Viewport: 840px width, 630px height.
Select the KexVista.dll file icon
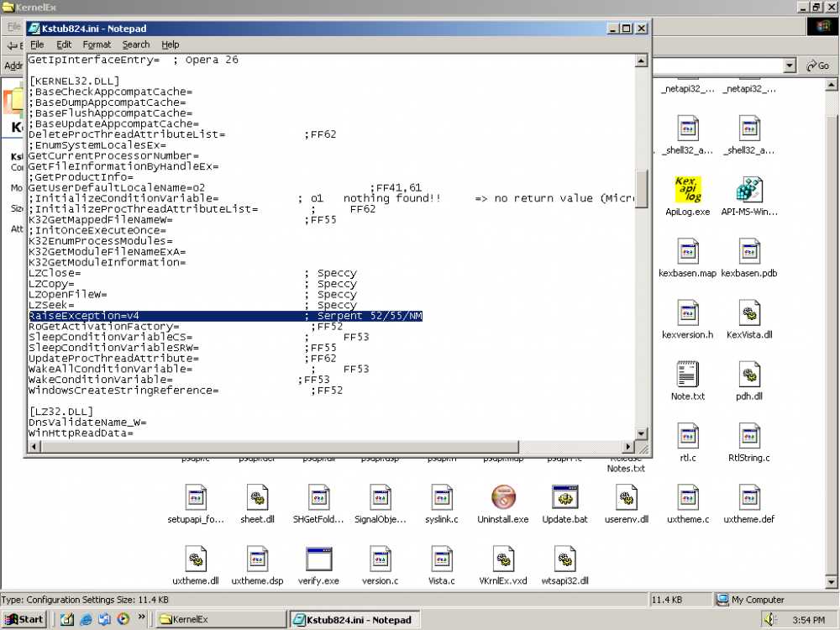pos(749,313)
